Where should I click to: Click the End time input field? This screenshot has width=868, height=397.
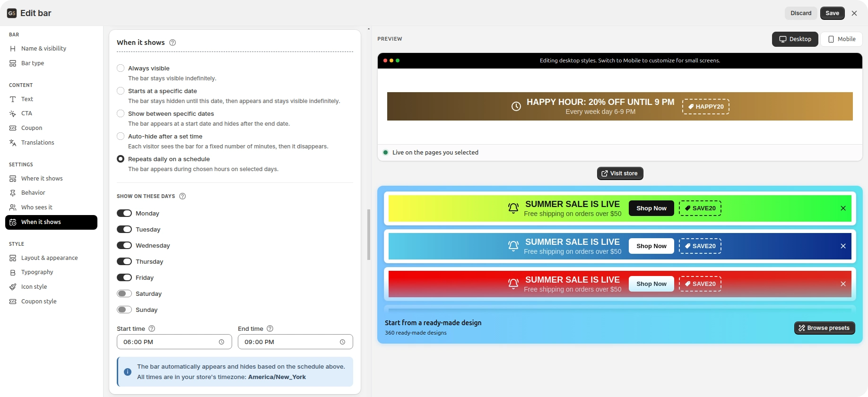(x=295, y=342)
